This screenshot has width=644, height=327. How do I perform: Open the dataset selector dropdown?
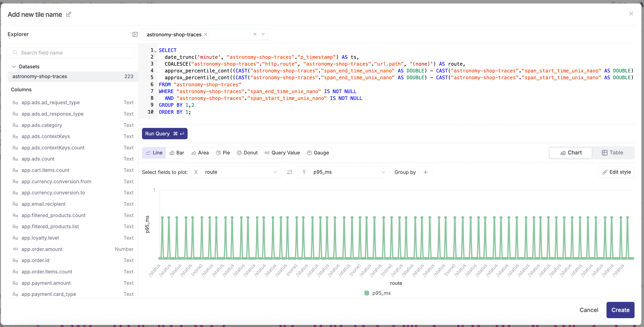[263, 34]
